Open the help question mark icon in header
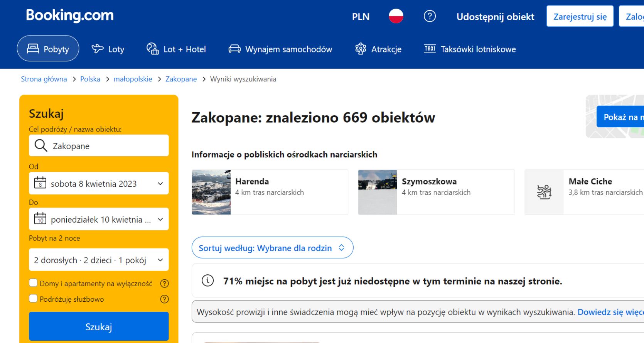This screenshot has width=644, height=343. coord(430,16)
